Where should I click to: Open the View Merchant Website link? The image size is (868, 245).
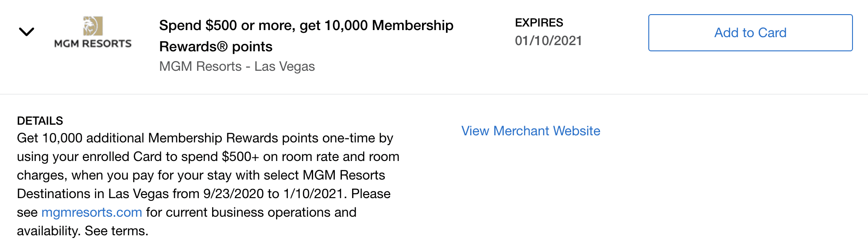pos(531,131)
